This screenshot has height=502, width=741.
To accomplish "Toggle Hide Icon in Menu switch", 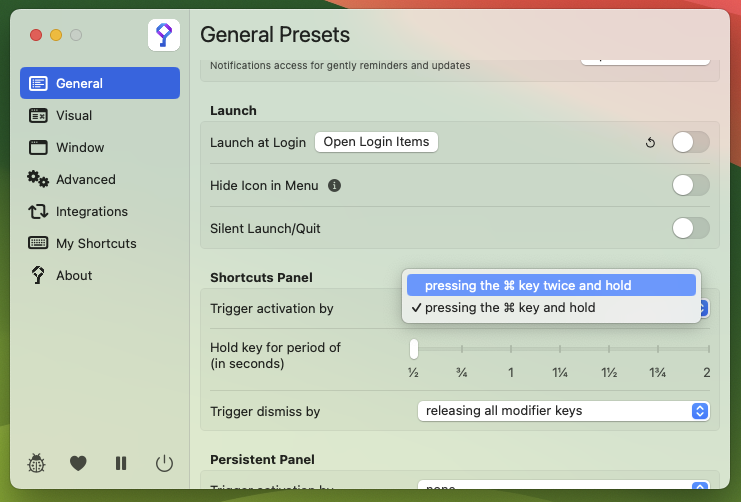I will click(x=690, y=185).
